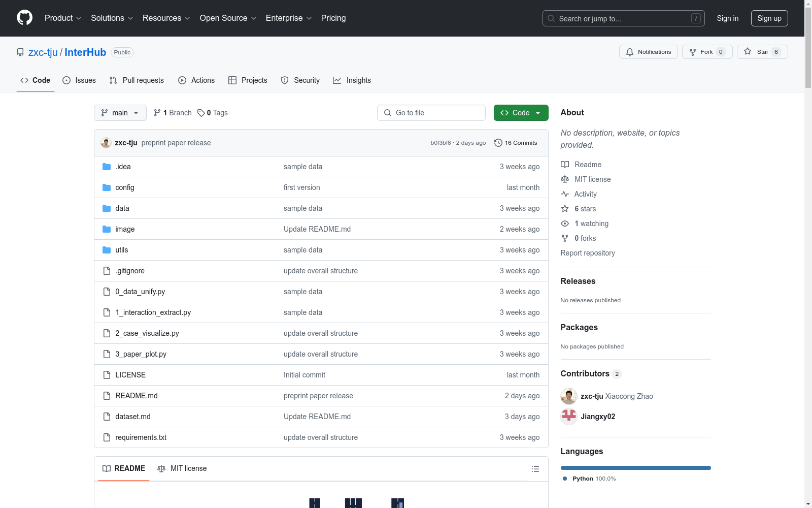This screenshot has height=508, width=812.
Task: Open the Pricing page
Action: click(x=333, y=18)
